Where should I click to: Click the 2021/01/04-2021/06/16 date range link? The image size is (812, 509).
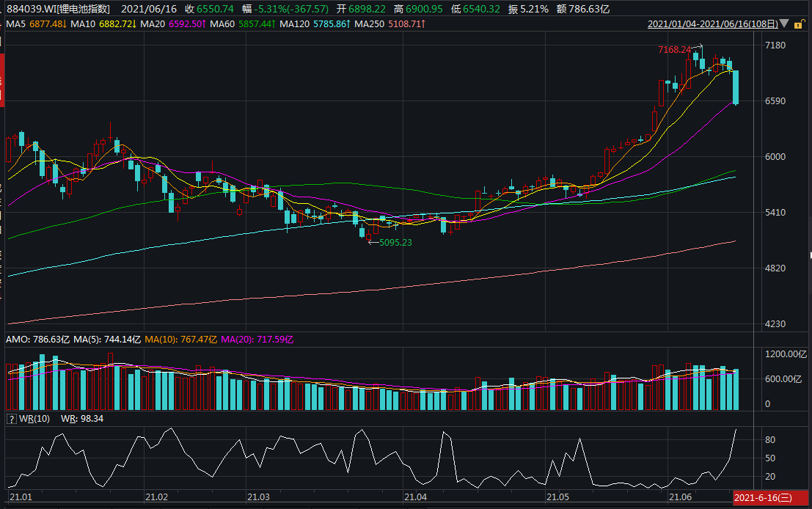coord(712,24)
